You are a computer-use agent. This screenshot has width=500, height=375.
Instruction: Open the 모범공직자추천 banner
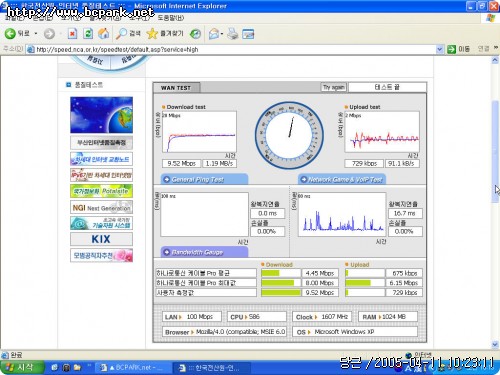click(x=101, y=255)
